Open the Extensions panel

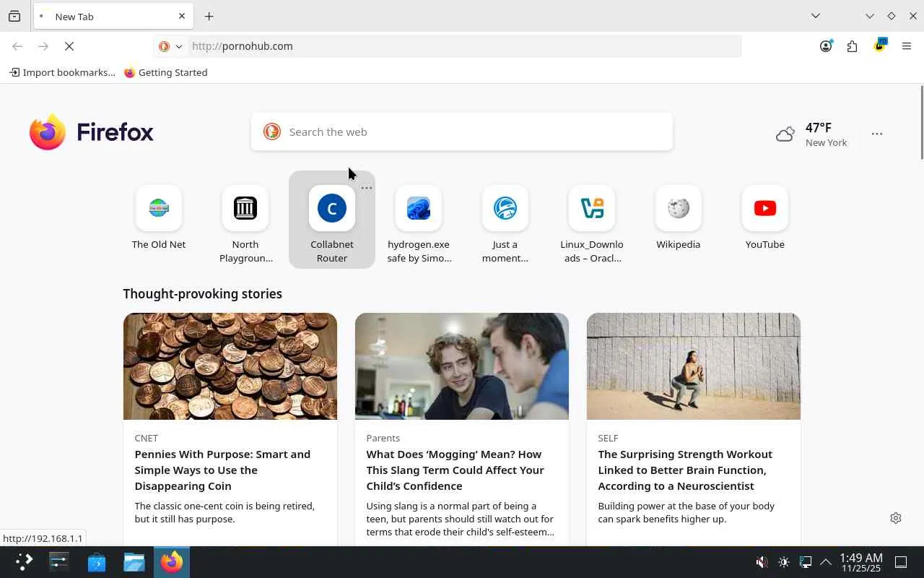coord(853,46)
